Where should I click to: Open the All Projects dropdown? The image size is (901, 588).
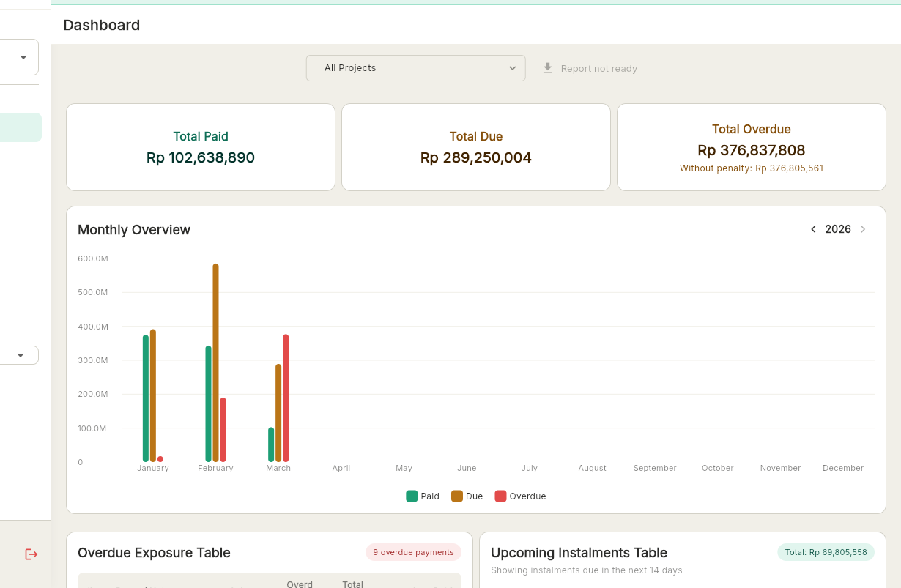pyautogui.click(x=415, y=68)
